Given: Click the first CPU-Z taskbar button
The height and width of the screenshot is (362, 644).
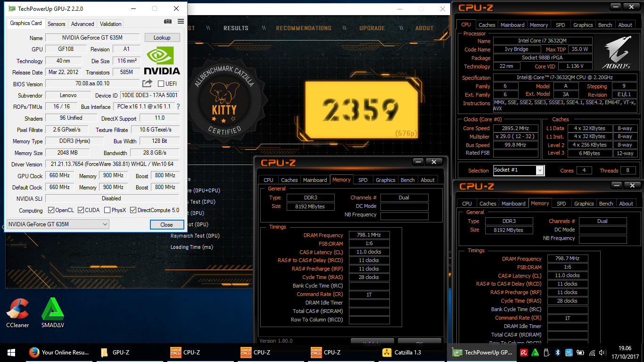Looking at the screenshot, I should coord(200,352).
